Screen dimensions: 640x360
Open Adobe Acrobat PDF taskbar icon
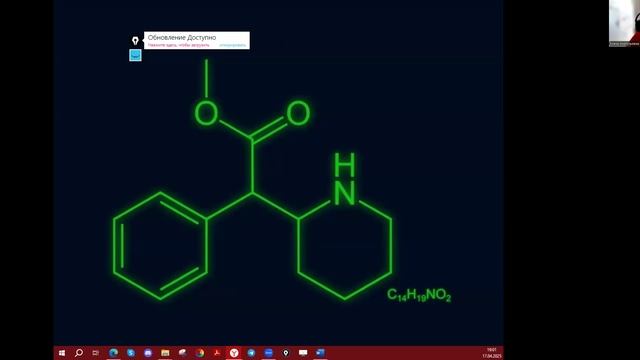pyautogui.click(x=217, y=353)
